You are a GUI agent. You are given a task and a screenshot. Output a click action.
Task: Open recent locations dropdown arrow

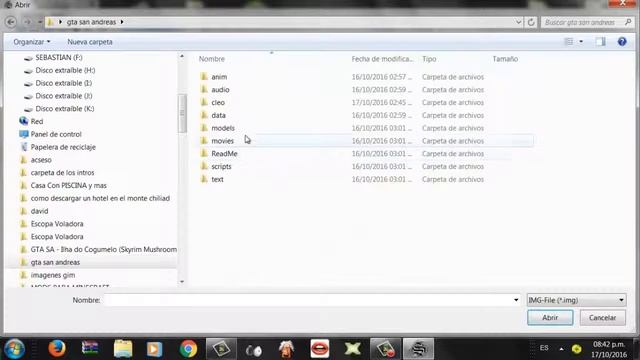[x=40, y=22]
